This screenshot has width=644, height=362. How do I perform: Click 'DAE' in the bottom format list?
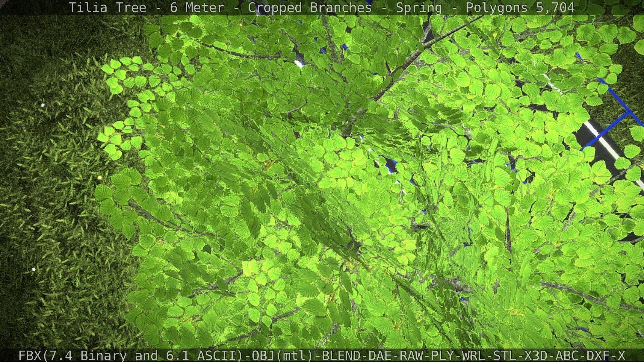tap(381, 356)
